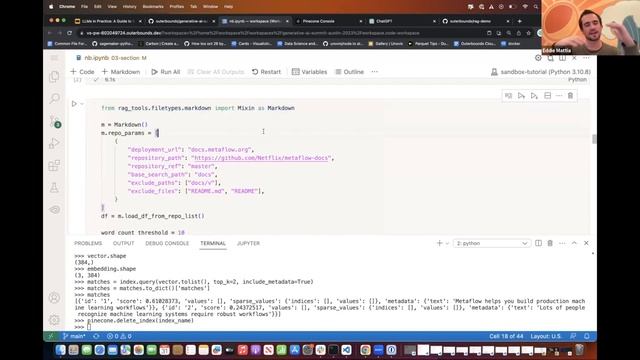Open the notebook Outline
640x360 pixels.
coord(349,72)
